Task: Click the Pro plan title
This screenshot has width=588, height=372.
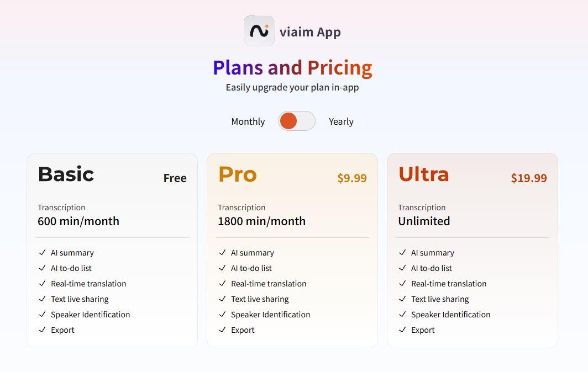Action: (x=238, y=174)
